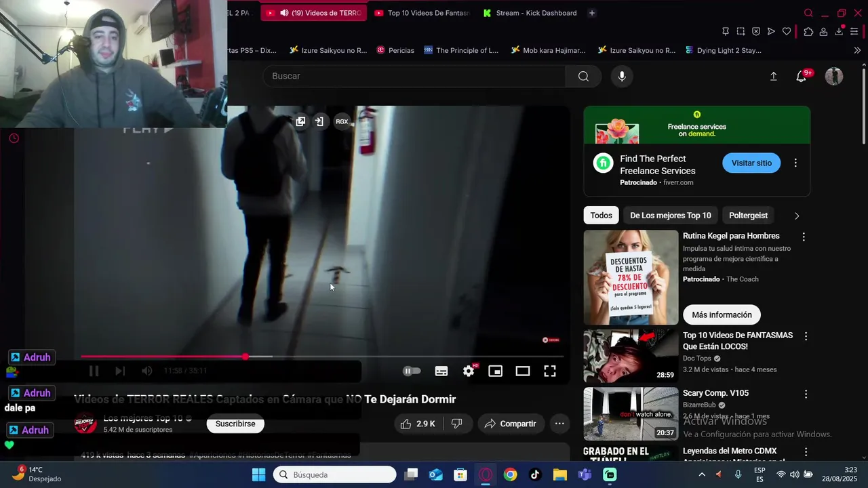Open Windows Start menu
Screen dimensions: 868x488
point(258,474)
